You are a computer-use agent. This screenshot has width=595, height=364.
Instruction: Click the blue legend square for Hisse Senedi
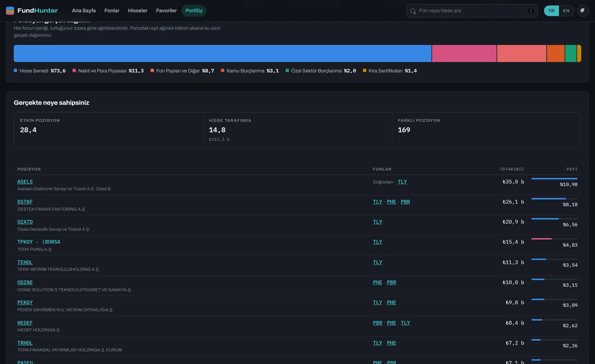tap(16, 71)
